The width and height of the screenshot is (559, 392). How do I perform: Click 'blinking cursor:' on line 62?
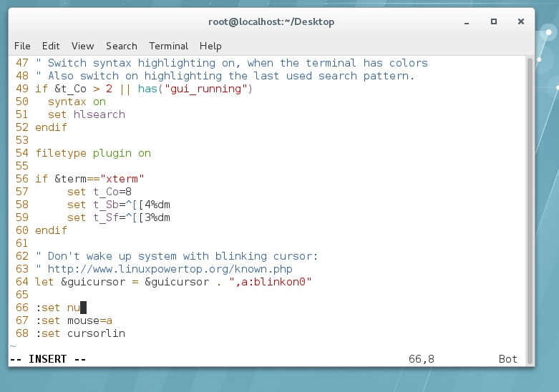pos(266,256)
